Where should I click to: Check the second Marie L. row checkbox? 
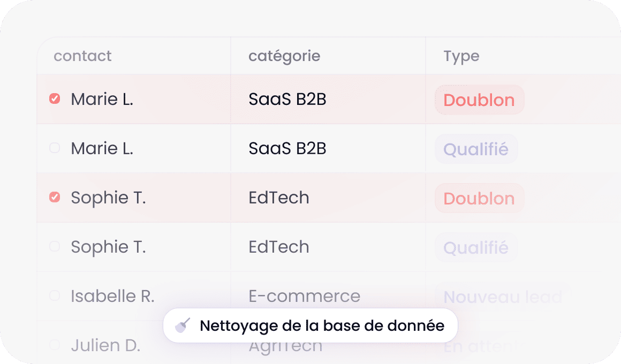(x=55, y=148)
